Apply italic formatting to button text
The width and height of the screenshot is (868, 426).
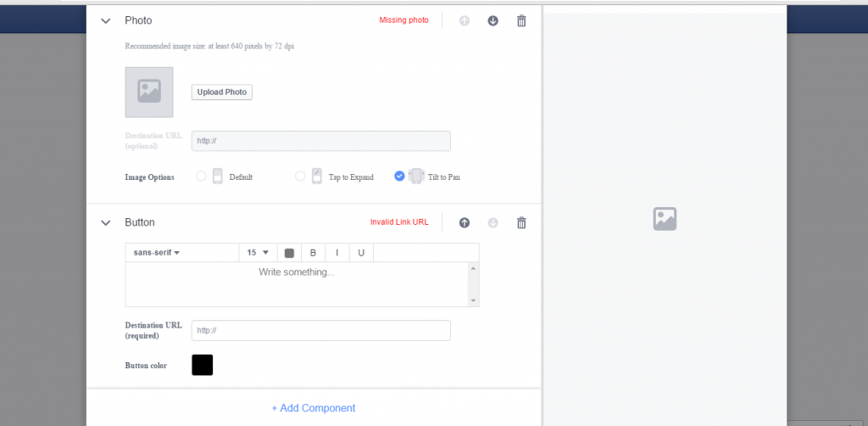[337, 253]
